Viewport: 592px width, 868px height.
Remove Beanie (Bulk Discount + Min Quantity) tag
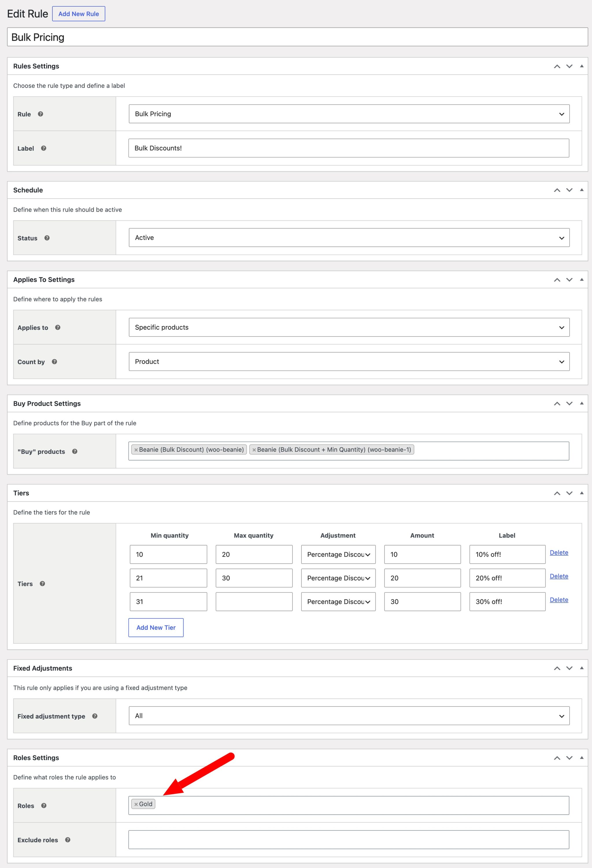coord(254,450)
